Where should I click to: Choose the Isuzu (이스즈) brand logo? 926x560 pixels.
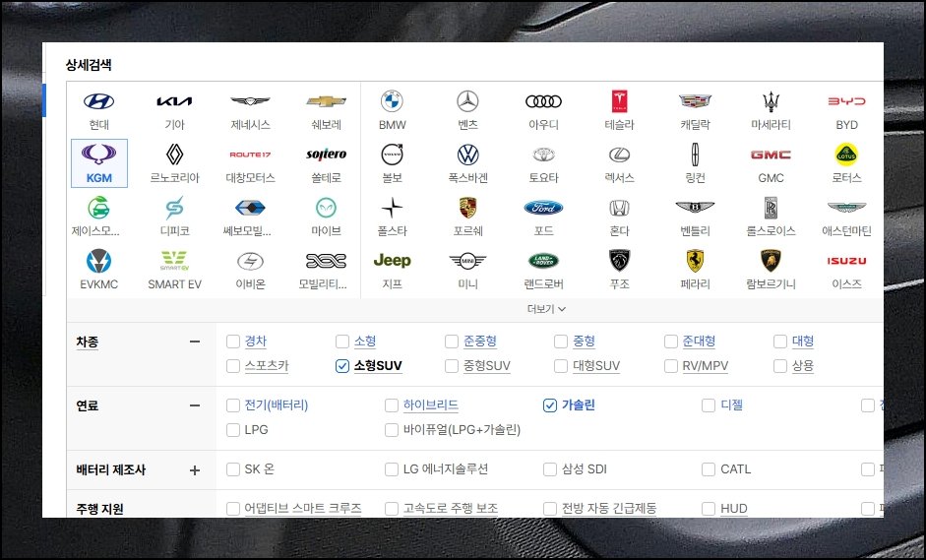[x=846, y=261]
